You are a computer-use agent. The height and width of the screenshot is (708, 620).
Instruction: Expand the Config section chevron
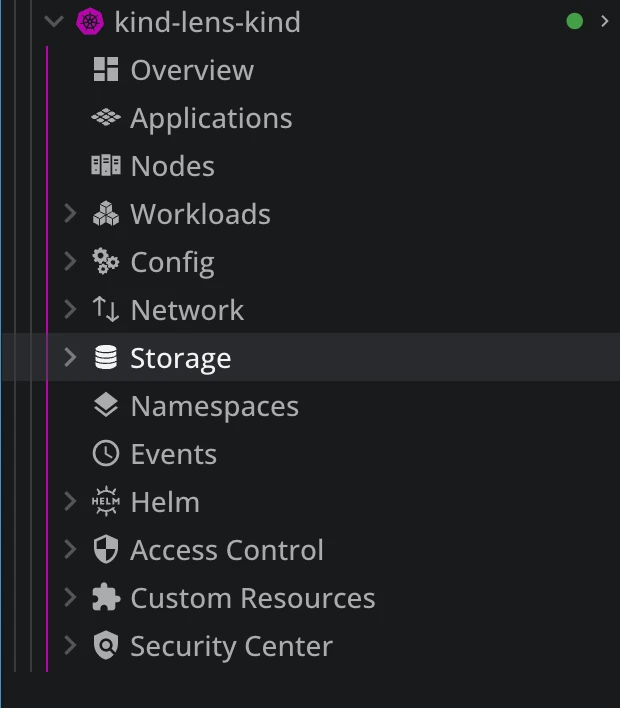[70, 261]
